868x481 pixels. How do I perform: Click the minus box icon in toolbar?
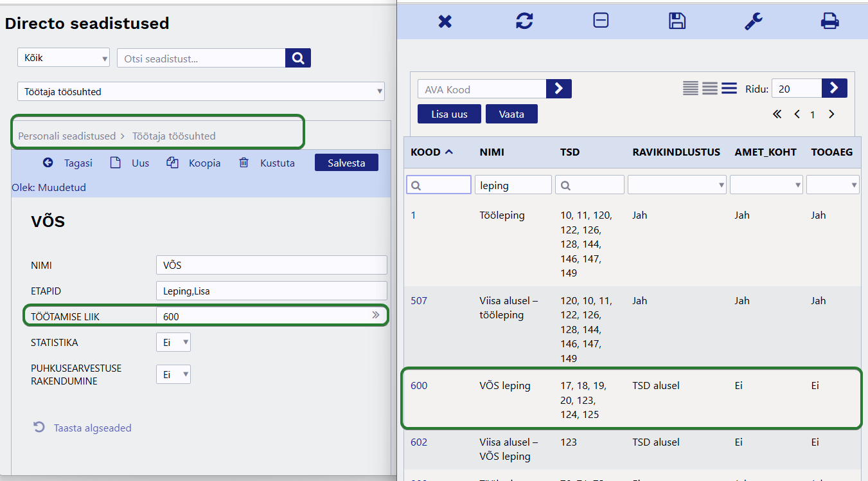pyautogui.click(x=600, y=21)
